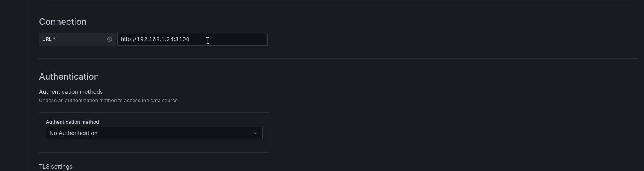Select the 'No Authentication' value text
Image resolution: width=644 pixels, height=171 pixels.
(73, 133)
